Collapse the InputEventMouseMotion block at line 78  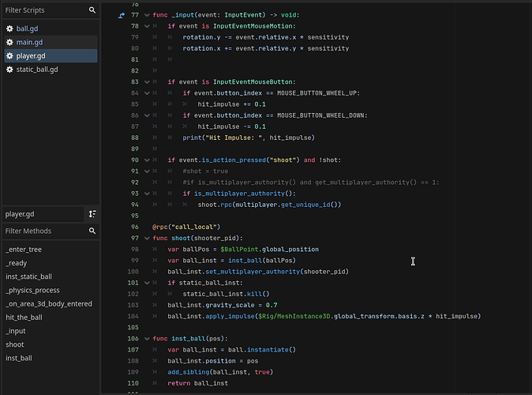147,26
